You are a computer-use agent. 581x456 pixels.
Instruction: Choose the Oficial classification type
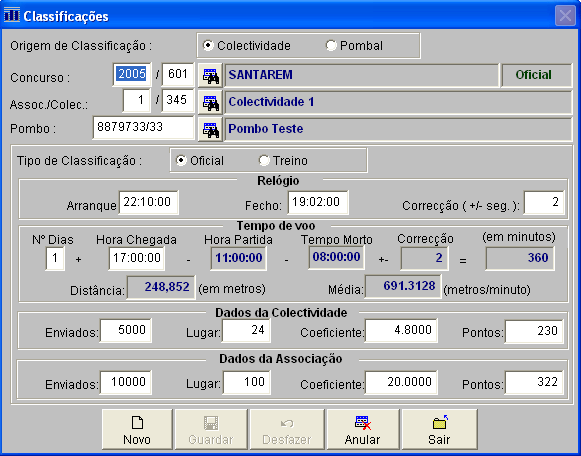[181, 160]
